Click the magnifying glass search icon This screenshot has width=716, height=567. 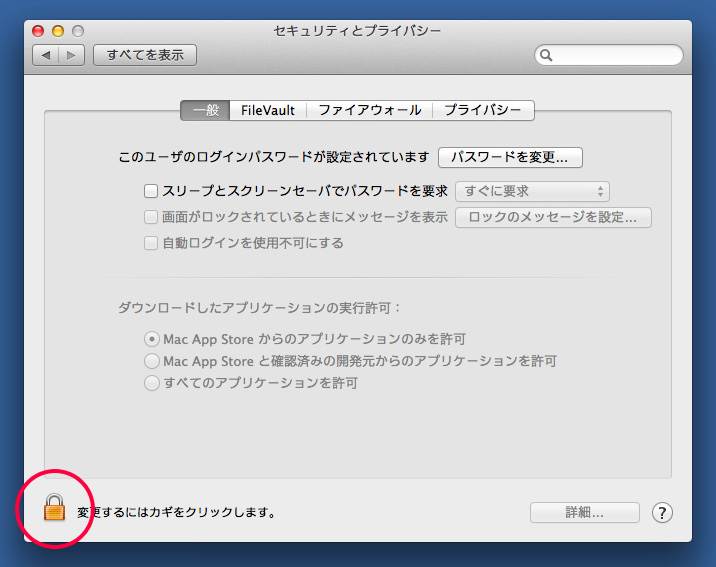pos(546,55)
